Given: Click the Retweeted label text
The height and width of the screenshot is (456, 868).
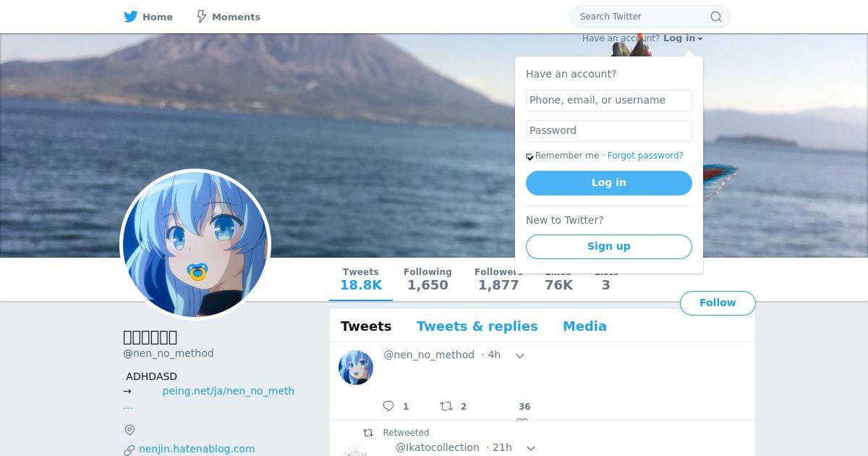Looking at the screenshot, I should click(x=406, y=433).
